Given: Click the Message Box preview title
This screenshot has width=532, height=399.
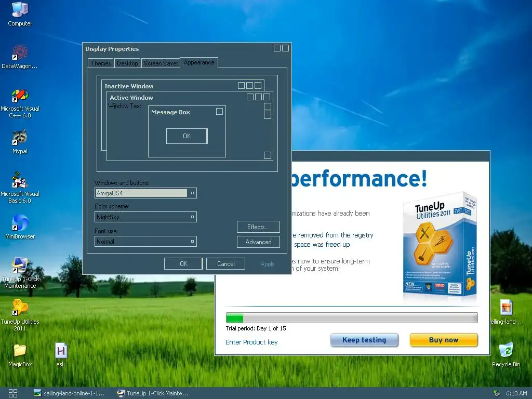Looking at the screenshot, I should [170, 112].
